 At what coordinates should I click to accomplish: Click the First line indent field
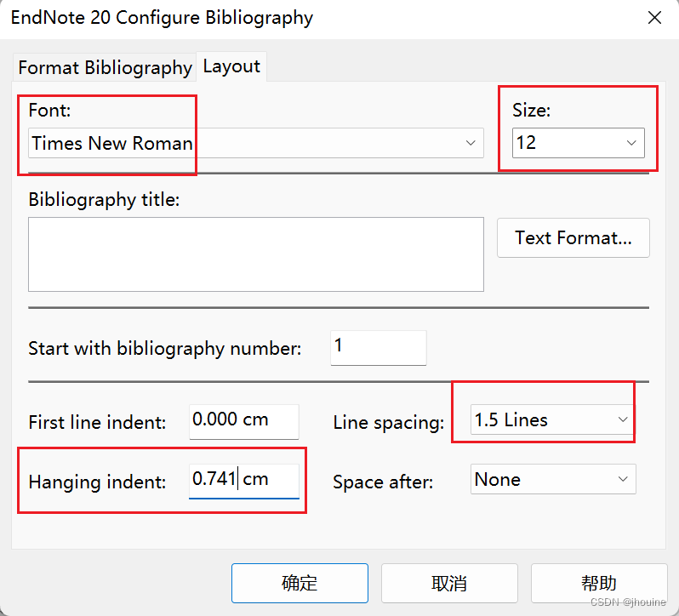pyautogui.click(x=243, y=420)
